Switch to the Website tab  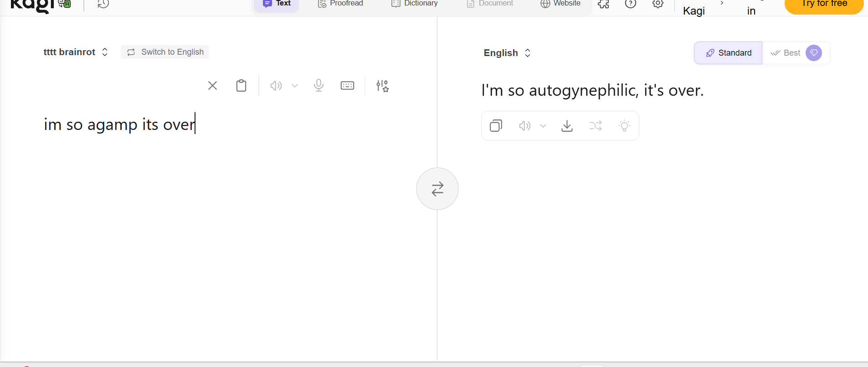point(560,4)
